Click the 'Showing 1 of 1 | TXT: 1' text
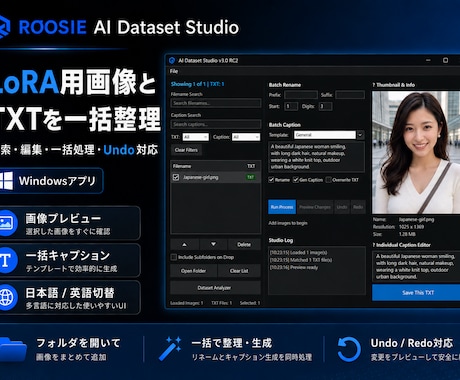The width and height of the screenshot is (460, 380). [x=198, y=84]
